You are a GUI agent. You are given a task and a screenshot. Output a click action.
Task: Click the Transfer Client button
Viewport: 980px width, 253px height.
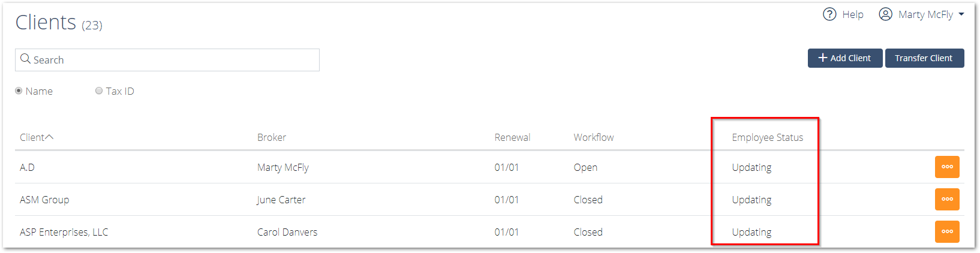924,58
